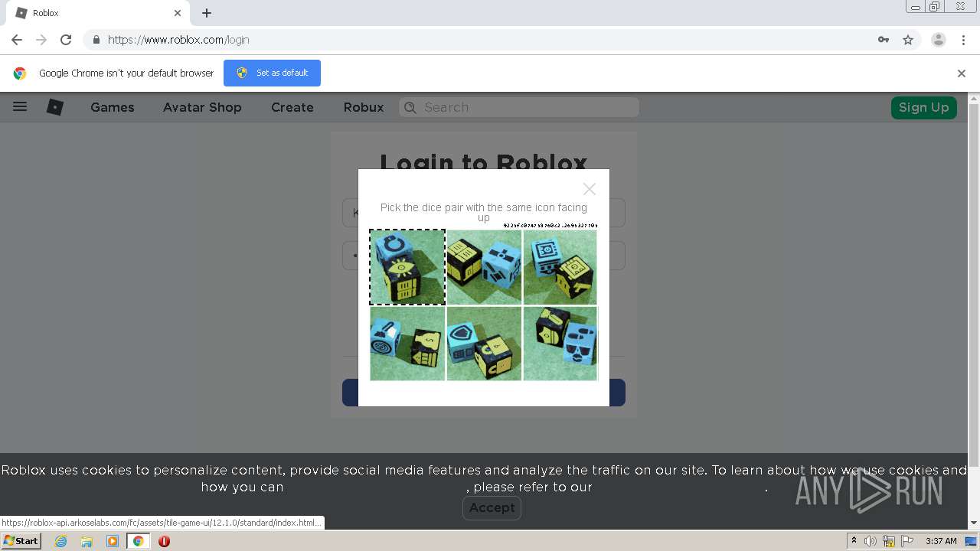Open the volume tray icon
The width and height of the screenshot is (980, 551).
871,541
